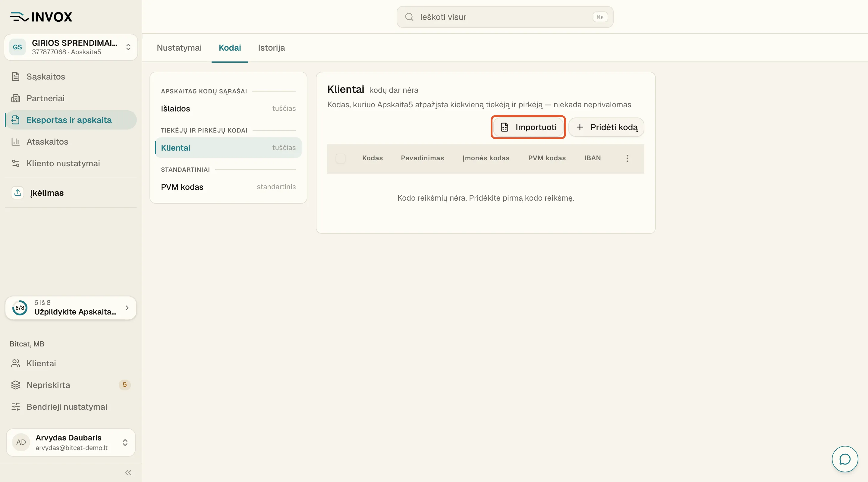Click the 6/8 progress ring
Image resolution: width=868 pixels, height=482 pixels.
20,308
